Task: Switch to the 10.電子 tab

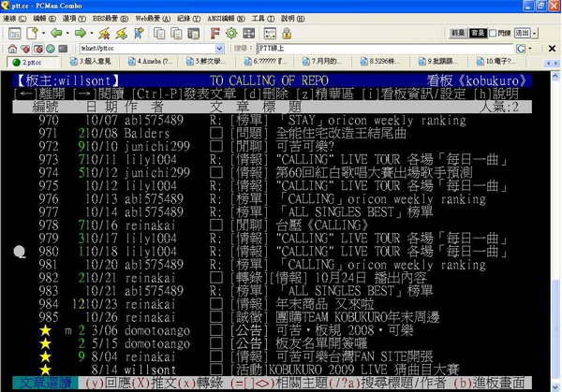Action: click(496, 62)
